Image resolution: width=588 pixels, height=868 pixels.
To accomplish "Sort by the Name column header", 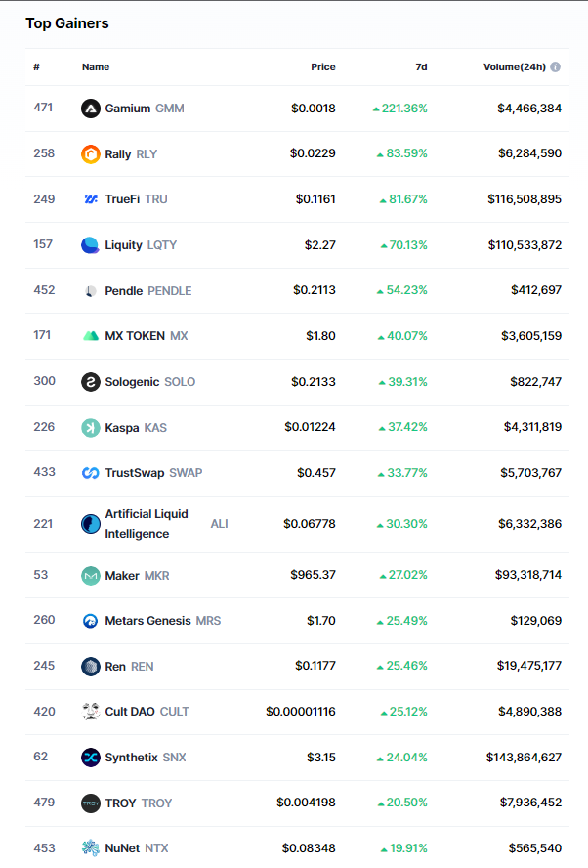I will (96, 67).
